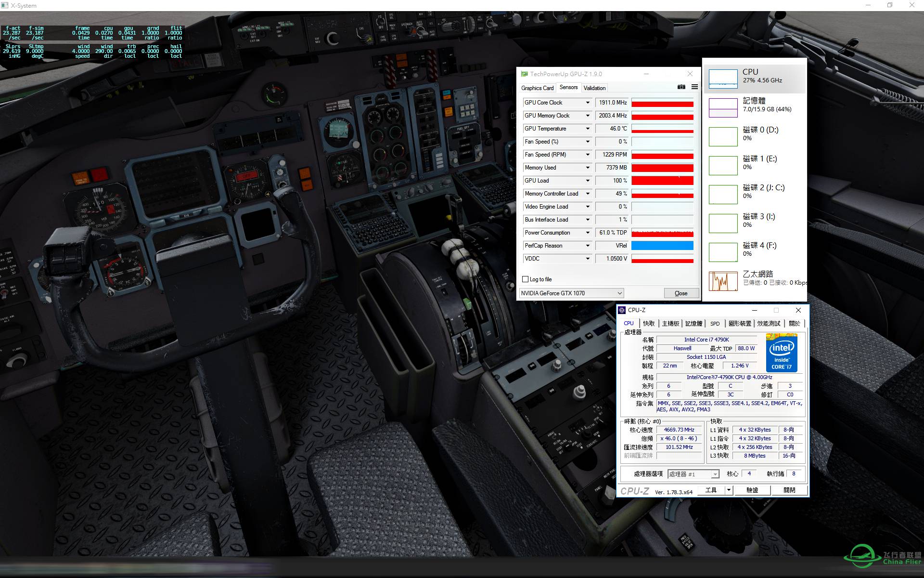Click the L3 快取 8 MBytes value

(755, 456)
